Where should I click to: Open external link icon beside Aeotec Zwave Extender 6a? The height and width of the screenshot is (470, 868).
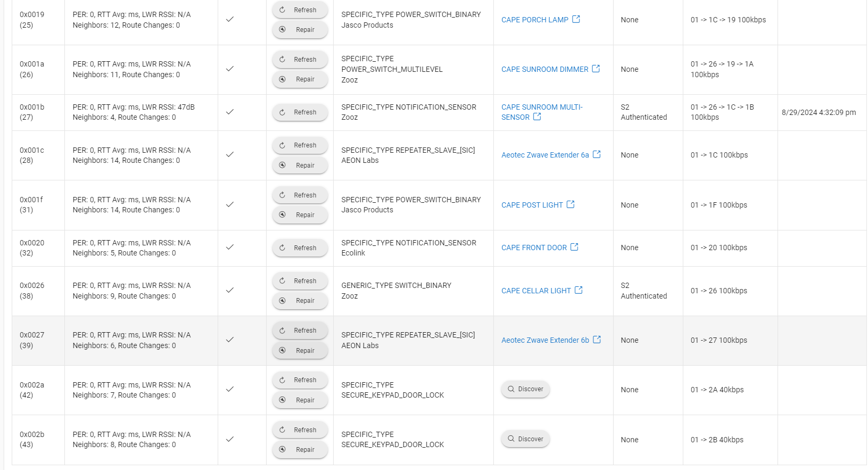(x=597, y=154)
